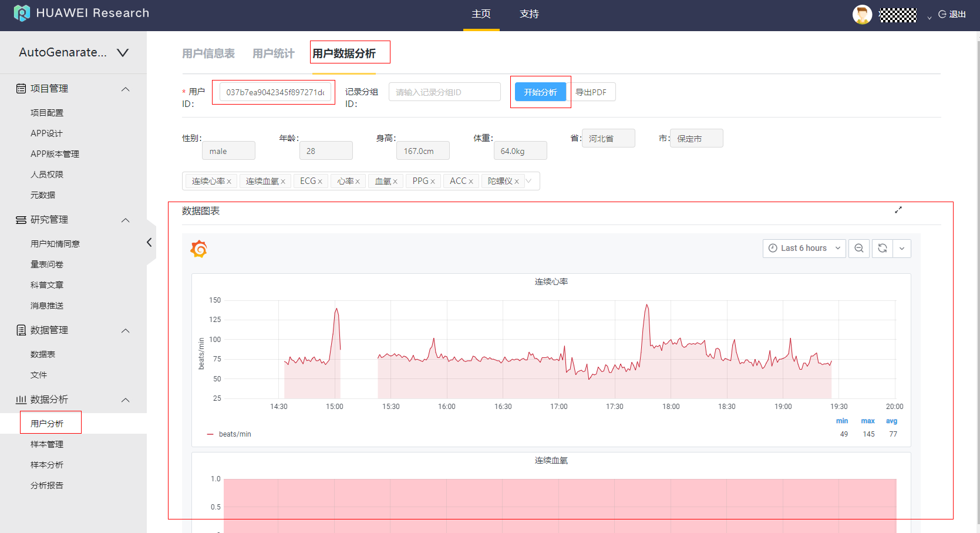The image size is (980, 533).
Task: Click the 连续心率 chart panel title
Action: click(x=551, y=282)
